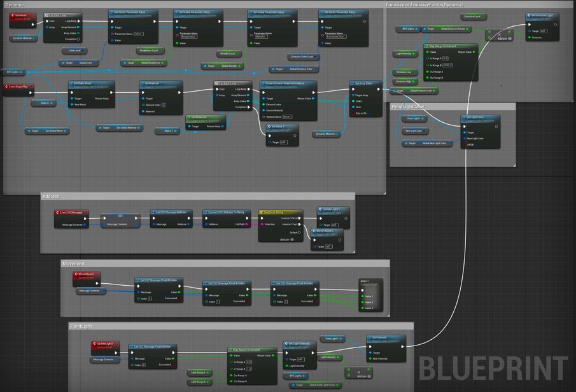Click /source/1/level exec pin on Switch on String
This screenshot has height=392, width=576.
(299, 218)
